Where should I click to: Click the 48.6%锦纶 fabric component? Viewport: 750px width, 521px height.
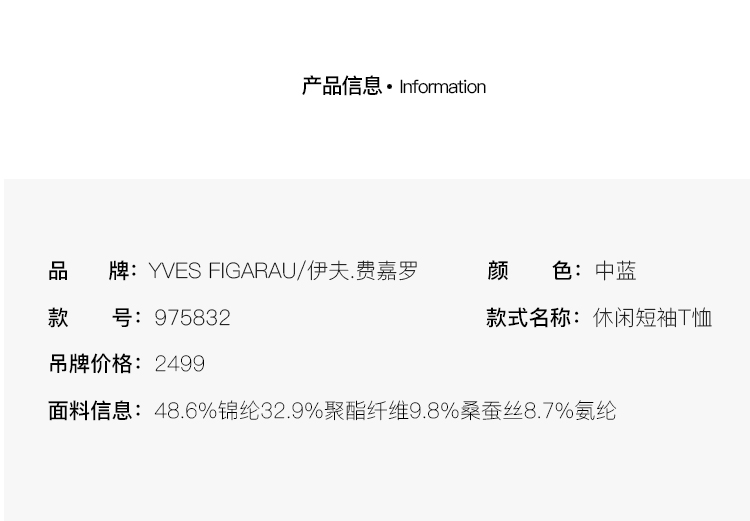coord(207,411)
